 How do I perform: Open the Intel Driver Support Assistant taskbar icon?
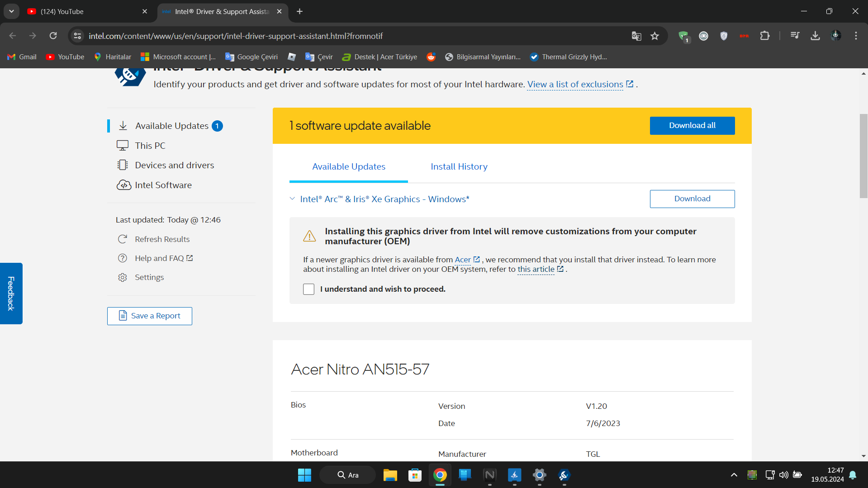[x=564, y=475]
